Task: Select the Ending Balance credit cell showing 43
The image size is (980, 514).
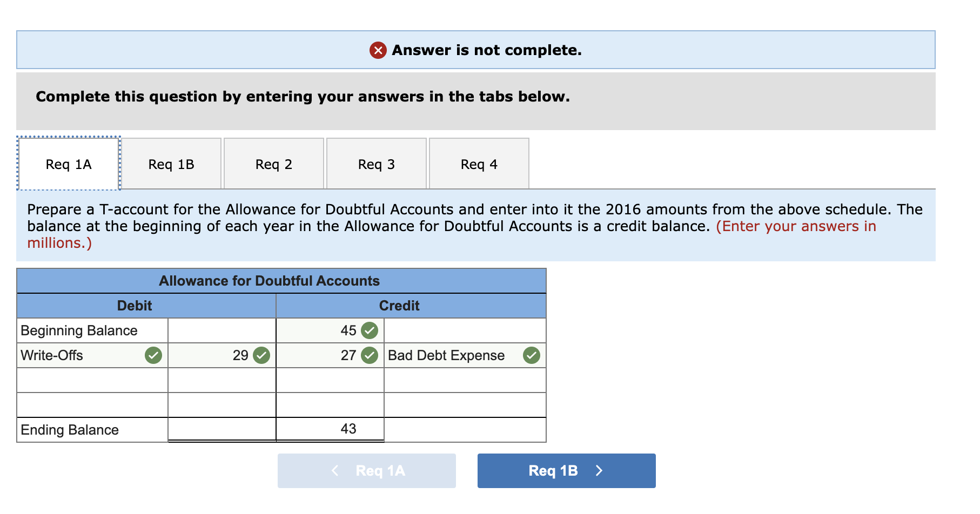Action: coord(330,429)
